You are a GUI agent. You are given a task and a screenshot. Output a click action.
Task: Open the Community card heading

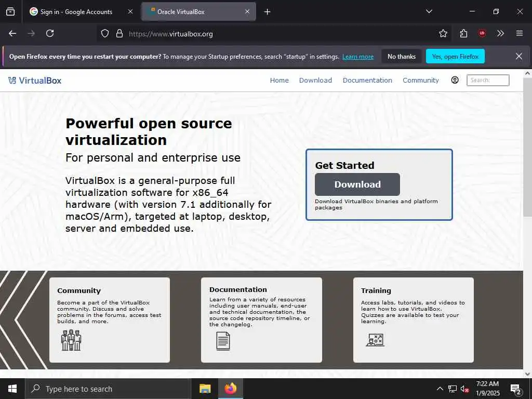pos(79,291)
